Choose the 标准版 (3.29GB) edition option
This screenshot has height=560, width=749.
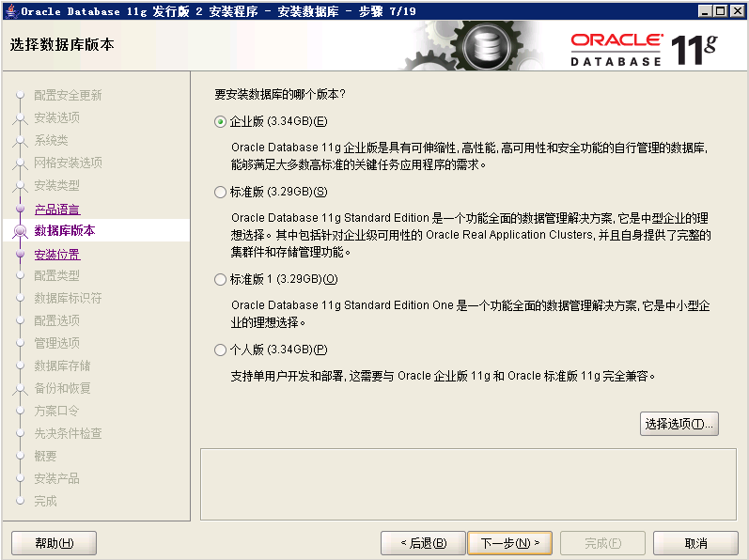pos(220,192)
